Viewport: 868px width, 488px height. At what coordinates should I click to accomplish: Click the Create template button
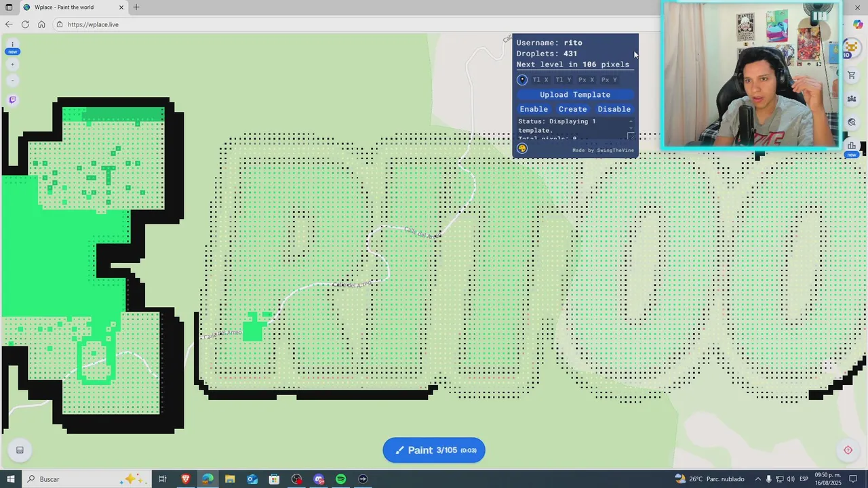573,109
